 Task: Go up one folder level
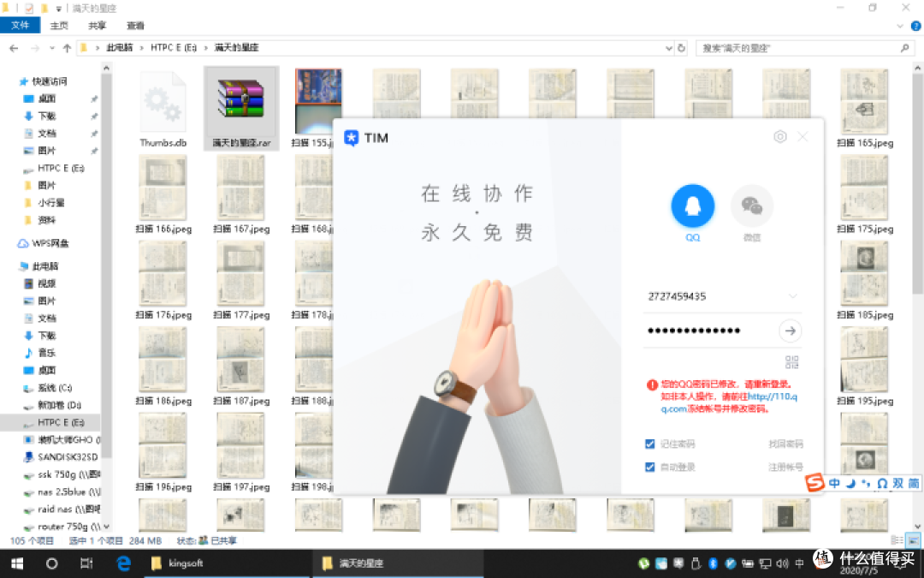[67, 48]
